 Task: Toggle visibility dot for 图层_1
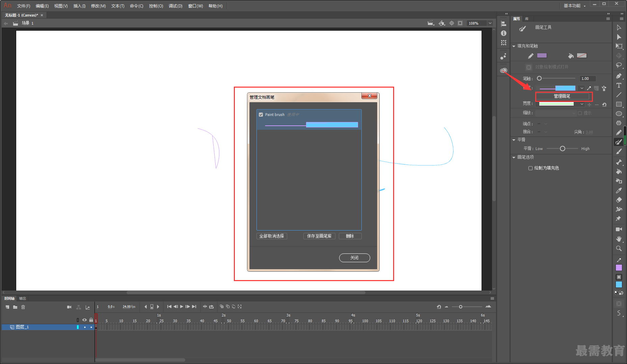tap(85, 327)
